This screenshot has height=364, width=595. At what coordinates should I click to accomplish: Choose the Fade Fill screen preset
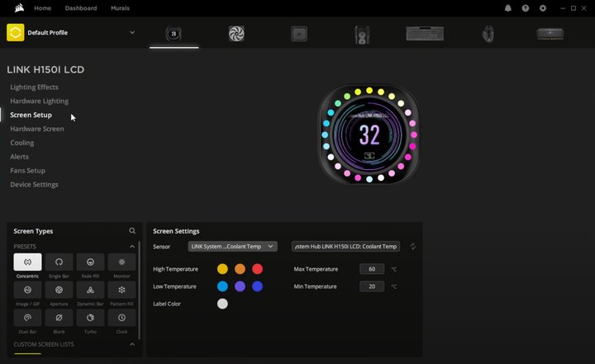coord(90,262)
